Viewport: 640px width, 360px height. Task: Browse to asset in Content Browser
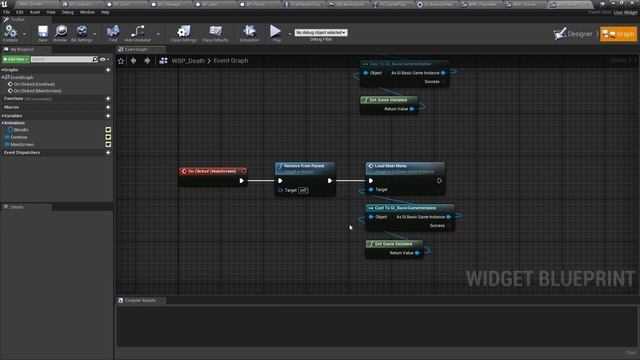tap(60, 33)
